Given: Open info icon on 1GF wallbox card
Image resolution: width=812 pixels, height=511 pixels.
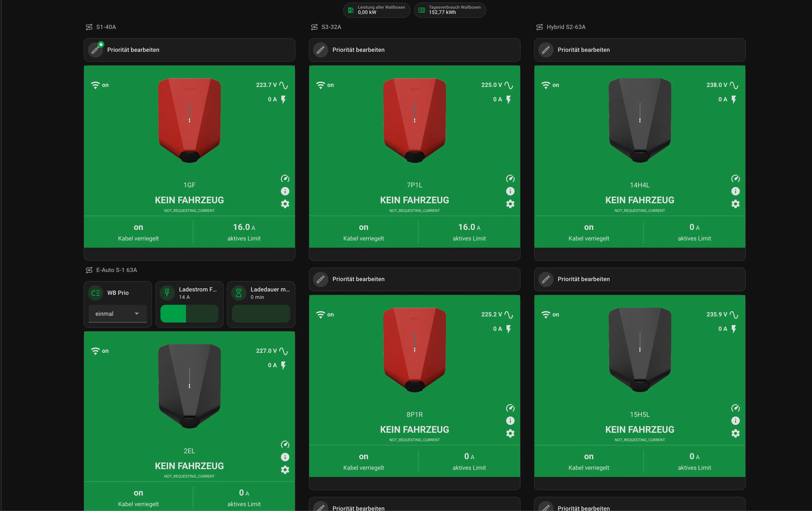Looking at the screenshot, I should [285, 191].
